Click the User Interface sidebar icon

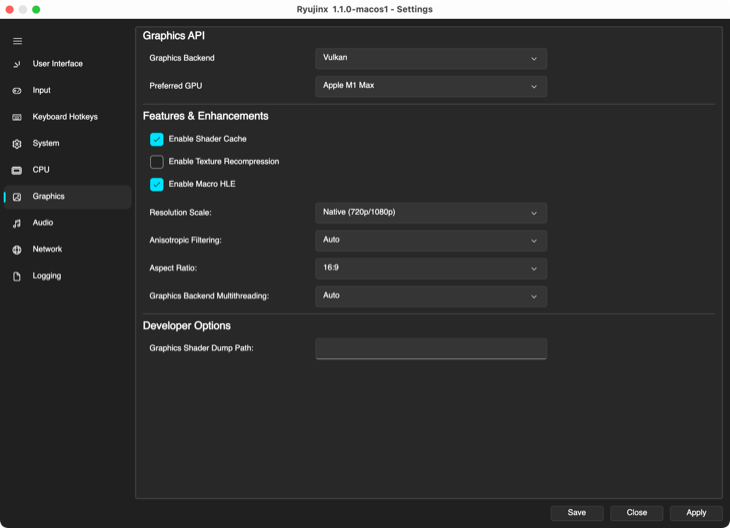[x=17, y=64]
